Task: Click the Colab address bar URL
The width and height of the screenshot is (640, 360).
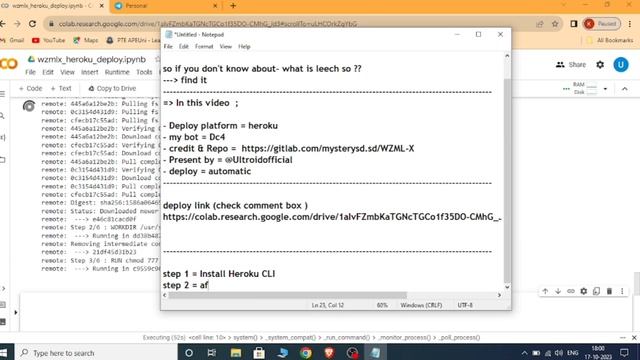Action: click(208, 24)
